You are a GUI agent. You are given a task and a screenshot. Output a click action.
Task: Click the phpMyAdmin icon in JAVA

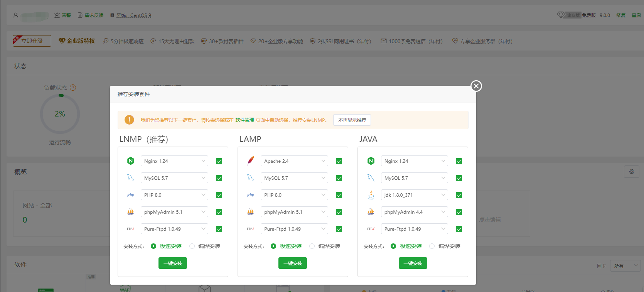click(371, 212)
